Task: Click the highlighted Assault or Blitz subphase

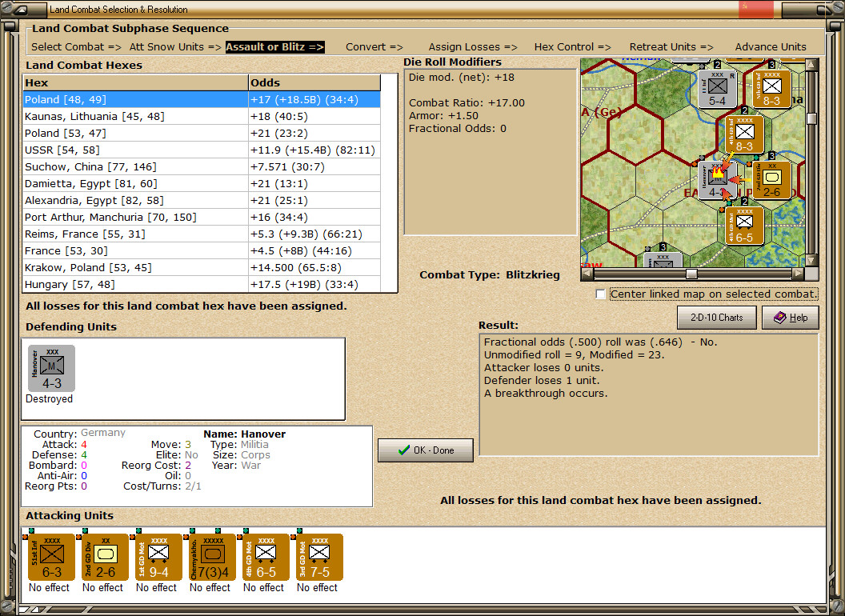Action: click(274, 47)
